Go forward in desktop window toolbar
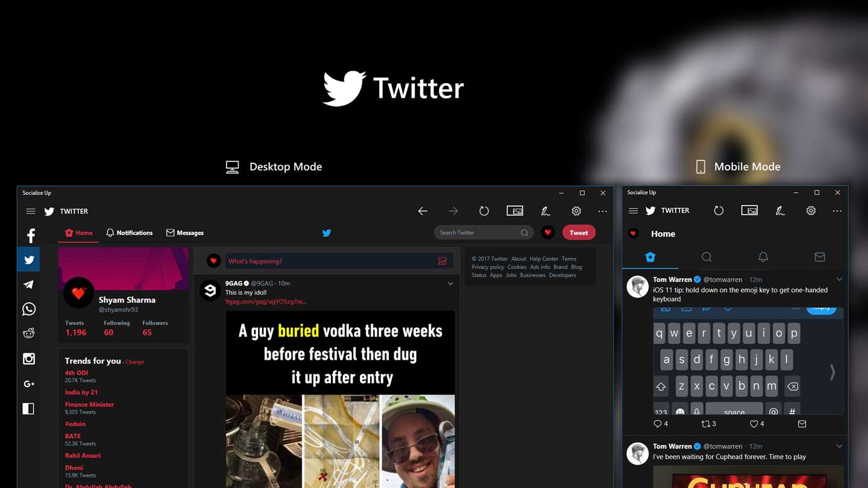The width and height of the screenshot is (868, 488). 453,211
